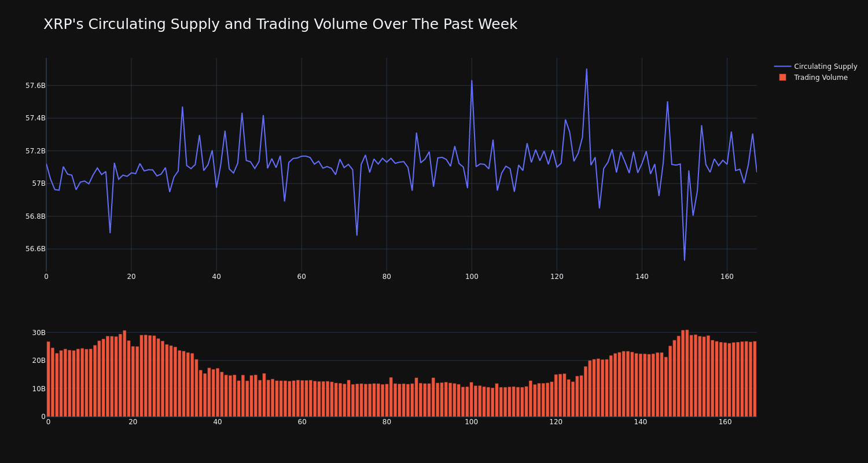The height and width of the screenshot is (463, 868).
Task: Click the supply line peak near x=127
Action: coord(586,69)
